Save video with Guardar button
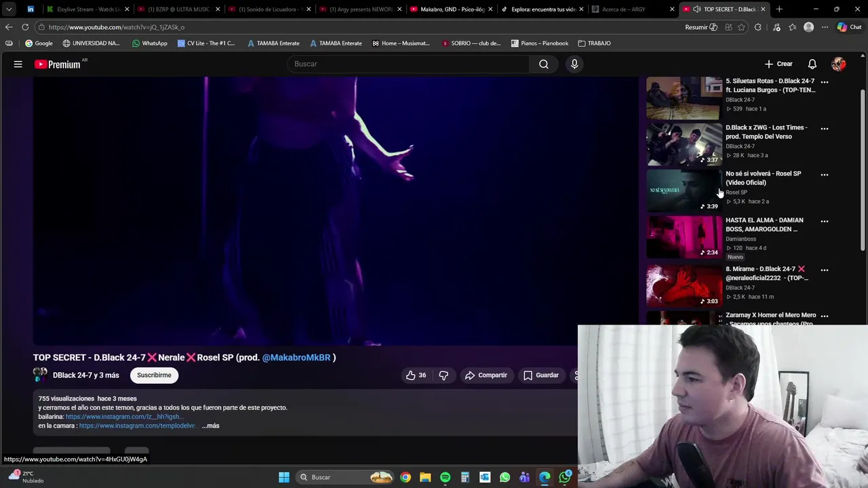Screen dimensions: 868x488 tap(540, 375)
